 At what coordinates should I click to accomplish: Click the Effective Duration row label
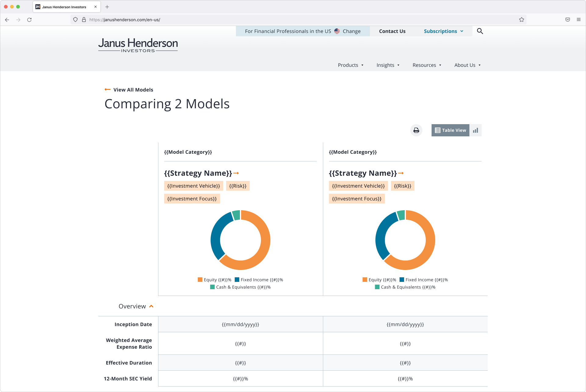point(129,363)
